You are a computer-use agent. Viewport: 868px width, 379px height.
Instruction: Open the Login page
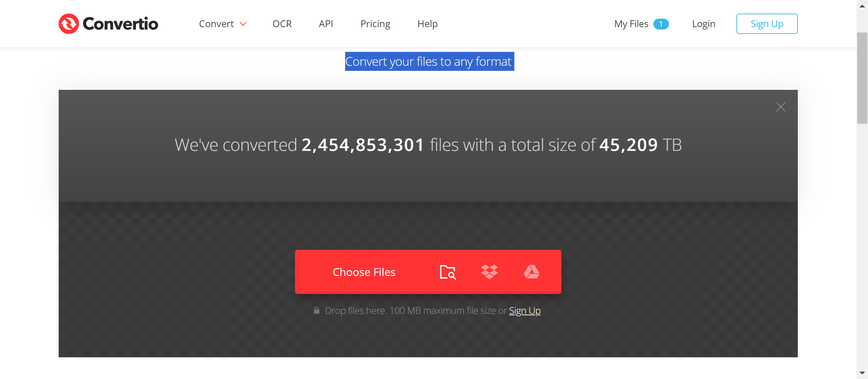coord(704,24)
